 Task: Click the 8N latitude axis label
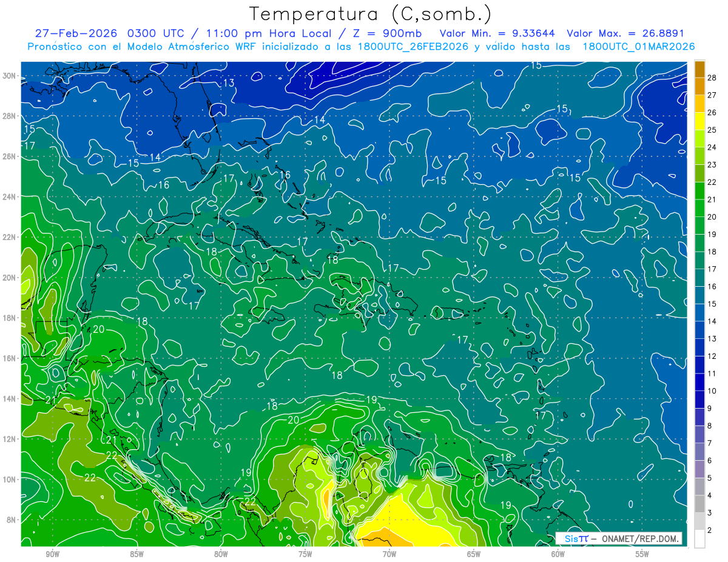(x=12, y=520)
